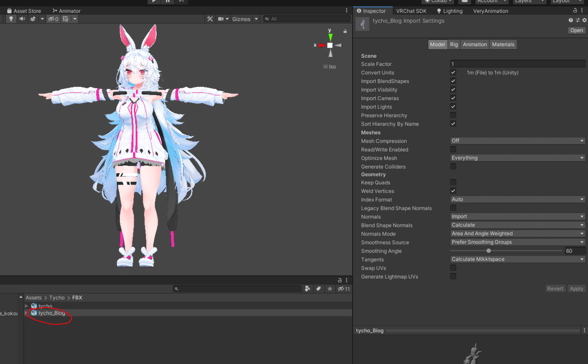Open the Optimize Mesh dropdown
Screen dimensions: 588x364
click(x=517, y=158)
